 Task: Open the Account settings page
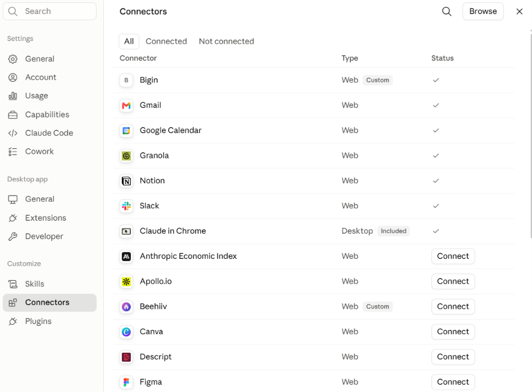coord(49,78)
